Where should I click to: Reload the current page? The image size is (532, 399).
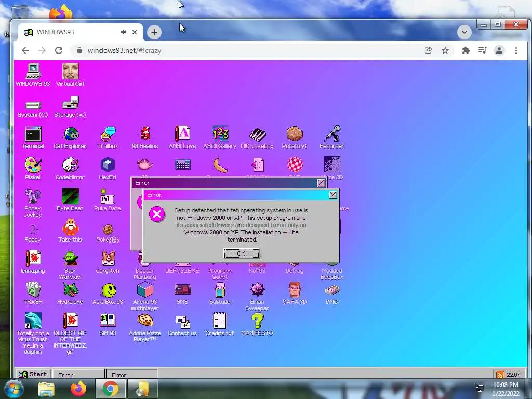pos(59,50)
